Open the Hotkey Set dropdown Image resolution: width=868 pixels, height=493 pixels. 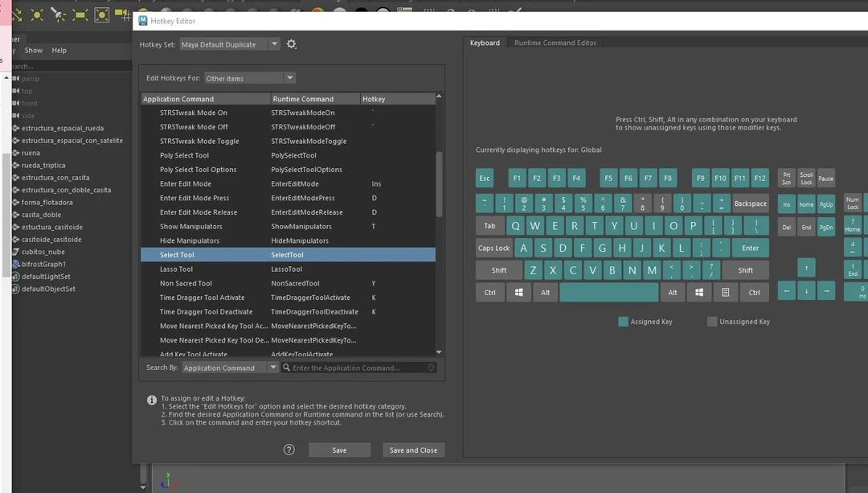click(230, 44)
